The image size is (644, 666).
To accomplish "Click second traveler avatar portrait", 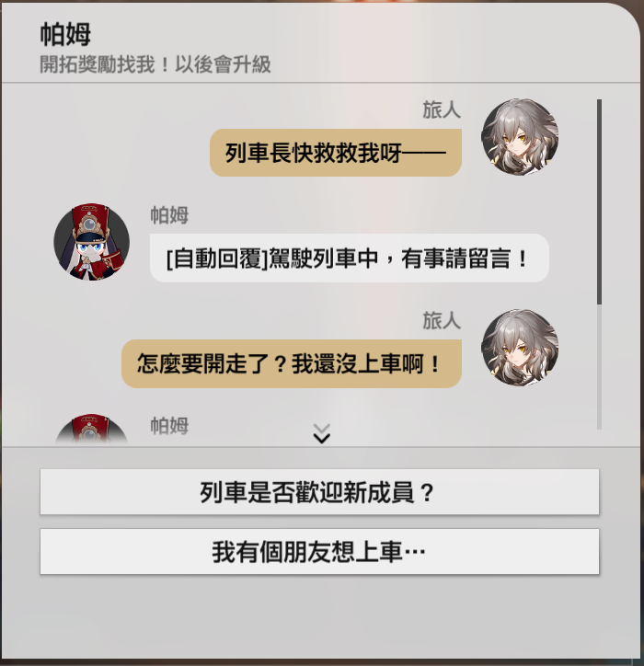I will (520, 348).
